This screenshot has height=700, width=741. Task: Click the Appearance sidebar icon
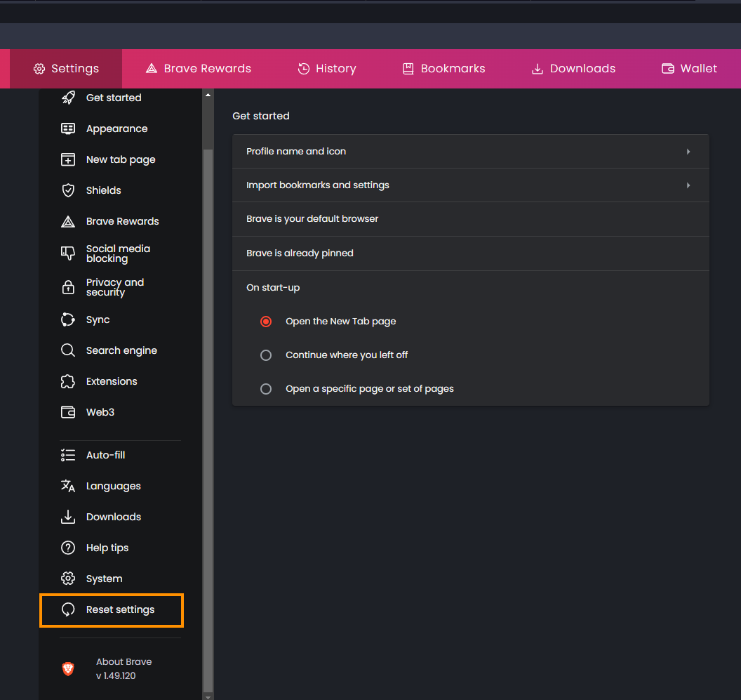coord(68,128)
